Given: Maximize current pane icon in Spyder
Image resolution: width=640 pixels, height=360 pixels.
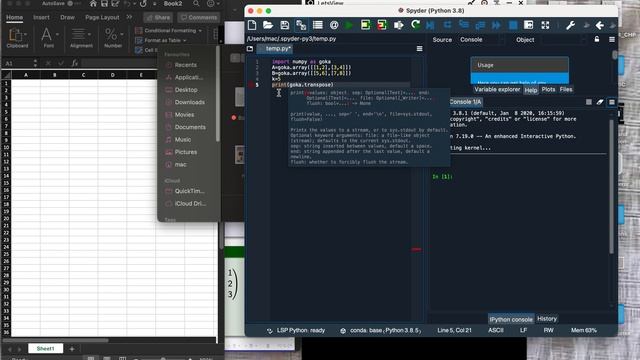Looking at the screenshot, I should point(529,25).
